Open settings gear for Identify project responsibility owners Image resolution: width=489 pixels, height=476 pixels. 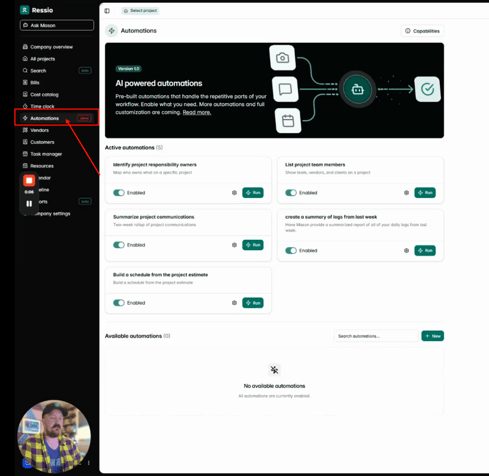pyautogui.click(x=234, y=193)
